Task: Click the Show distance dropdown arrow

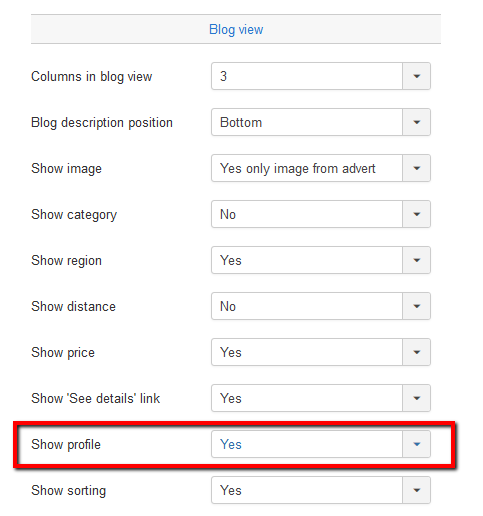Action: point(416,306)
